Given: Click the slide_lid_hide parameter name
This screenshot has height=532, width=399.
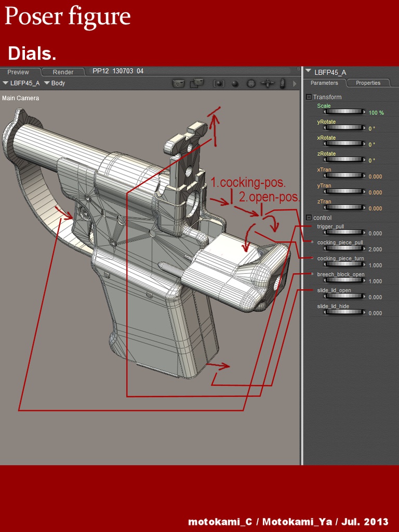Looking at the screenshot, I should (x=333, y=306).
